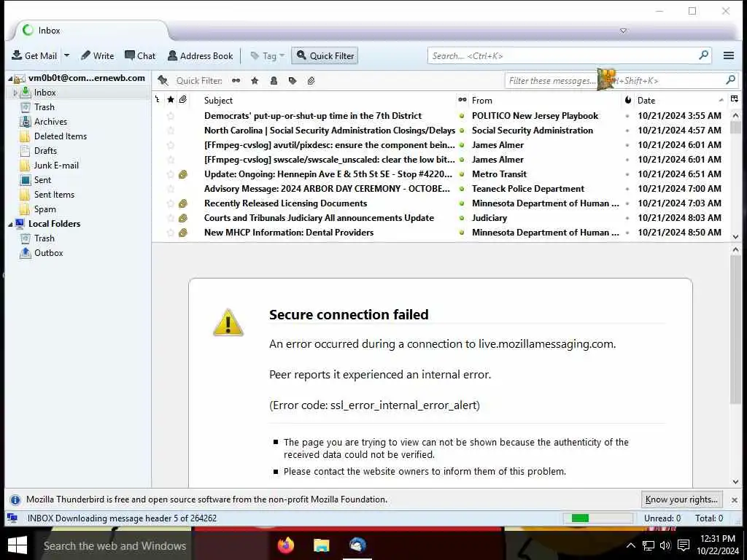The height and width of the screenshot is (560, 747).
Task: Open the Get Mail dropdown arrow
Action: click(x=66, y=55)
